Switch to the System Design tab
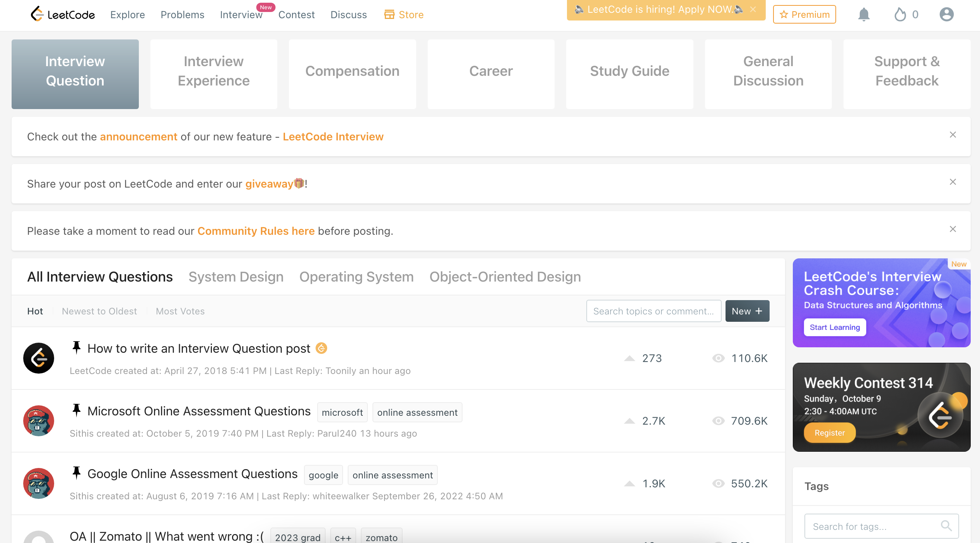 [x=236, y=277]
